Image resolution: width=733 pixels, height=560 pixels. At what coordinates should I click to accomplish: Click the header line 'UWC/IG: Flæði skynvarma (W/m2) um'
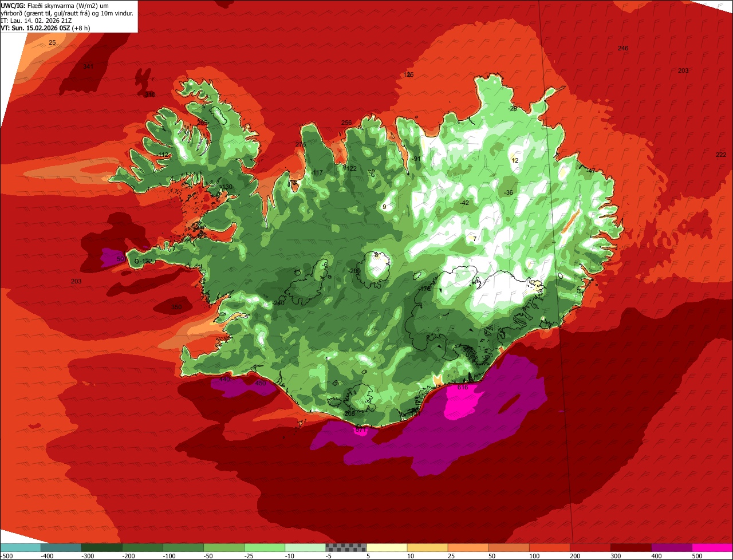point(55,5)
